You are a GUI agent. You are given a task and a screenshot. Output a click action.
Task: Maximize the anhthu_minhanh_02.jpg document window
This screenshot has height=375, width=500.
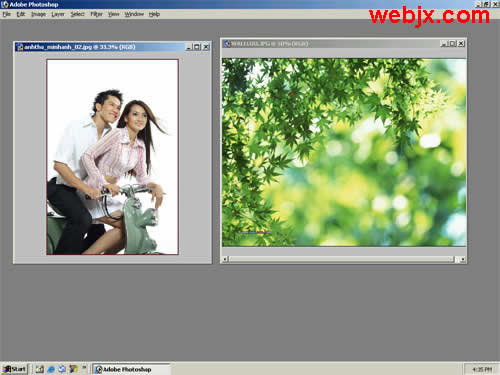(197, 47)
